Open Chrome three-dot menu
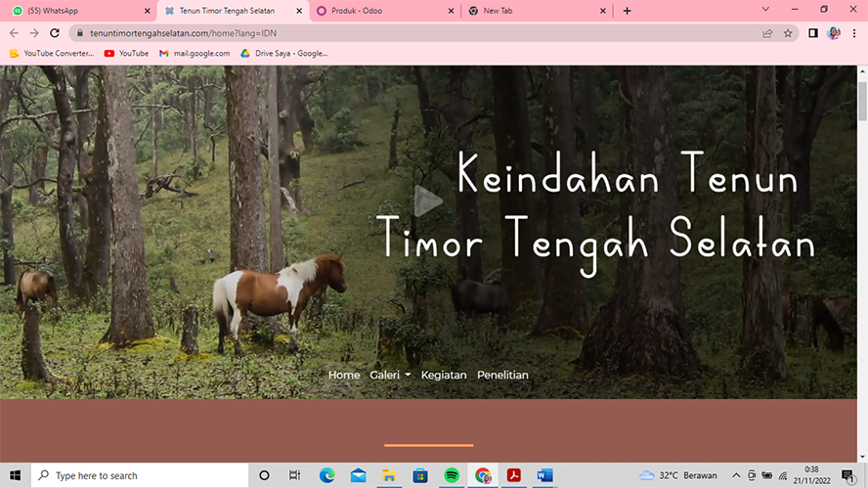 pyautogui.click(x=854, y=33)
